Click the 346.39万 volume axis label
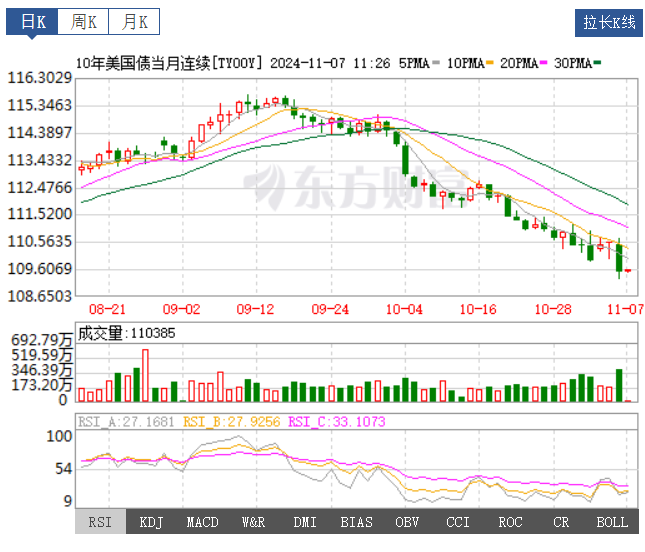 [x=42, y=370]
